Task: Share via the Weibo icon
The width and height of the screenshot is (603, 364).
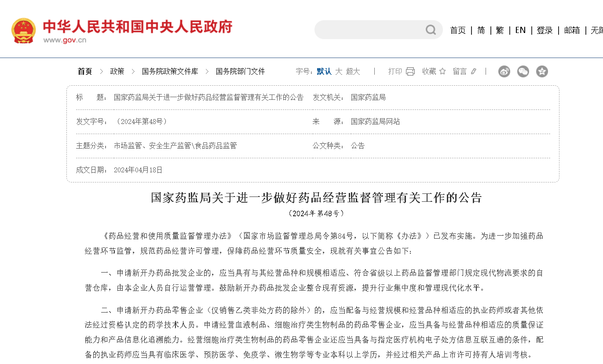Action: pyautogui.click(x=504, y=71)
